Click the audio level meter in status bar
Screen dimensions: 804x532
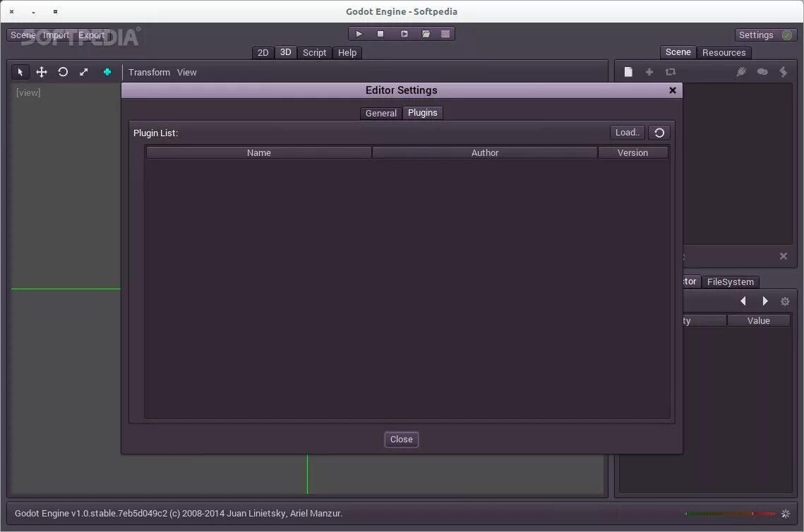point(731,514)
